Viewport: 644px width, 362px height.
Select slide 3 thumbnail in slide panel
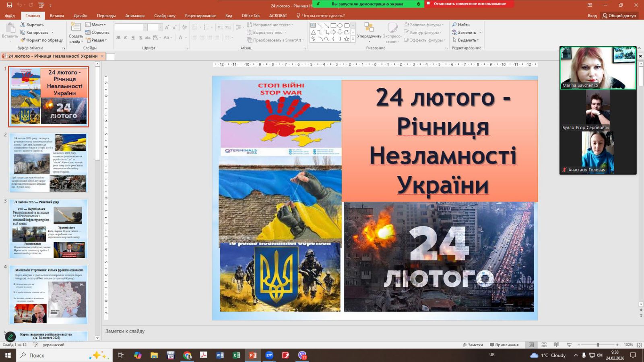click(x=48, y=228)
